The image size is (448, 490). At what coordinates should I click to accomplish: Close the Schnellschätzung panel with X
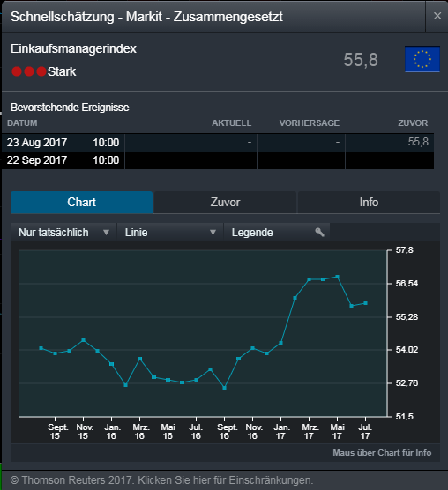click(437, 16)
